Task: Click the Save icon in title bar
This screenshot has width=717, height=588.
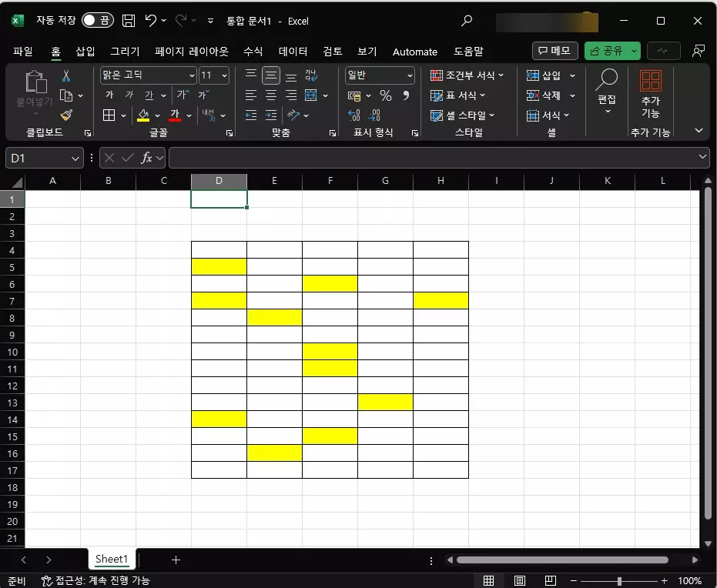Action: (128, 21)
